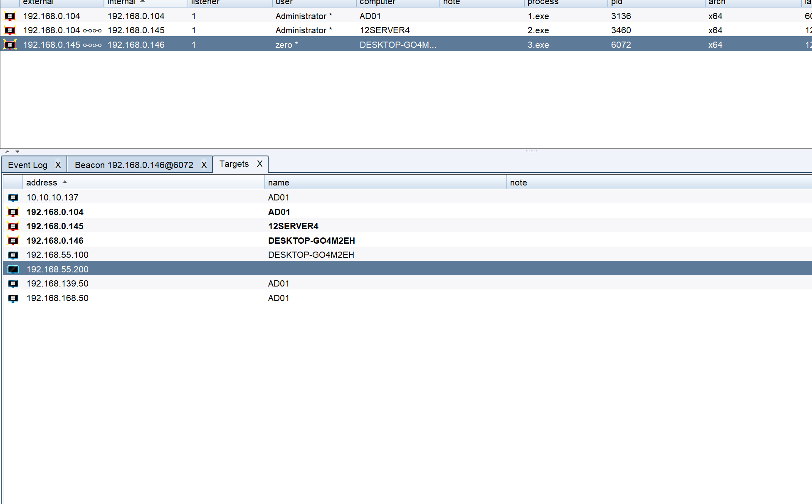Click the 12SERVER4 beacon session icon

point(10,30)
